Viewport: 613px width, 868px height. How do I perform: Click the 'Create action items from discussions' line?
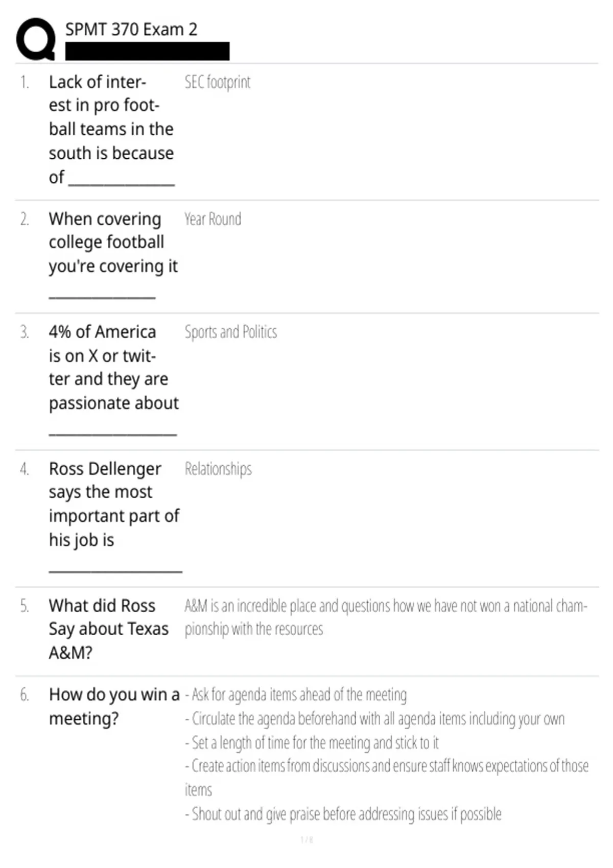coord(387,778)
